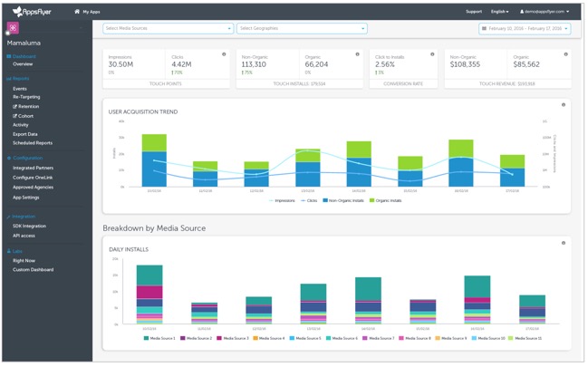Screen dimensions: 588x367
Task: Go to Export Data
Action: (x=25, y=134)
